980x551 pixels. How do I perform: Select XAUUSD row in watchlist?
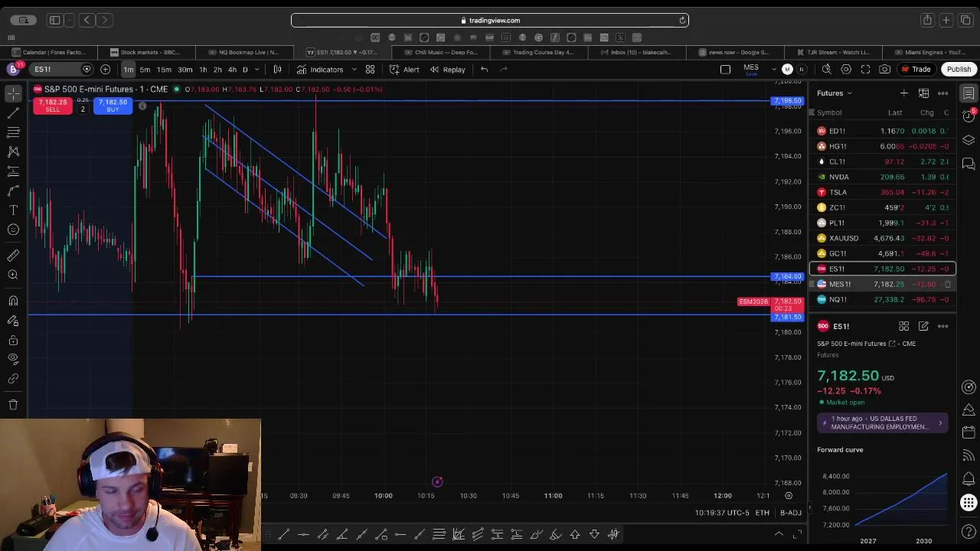[x=883, y=238]
